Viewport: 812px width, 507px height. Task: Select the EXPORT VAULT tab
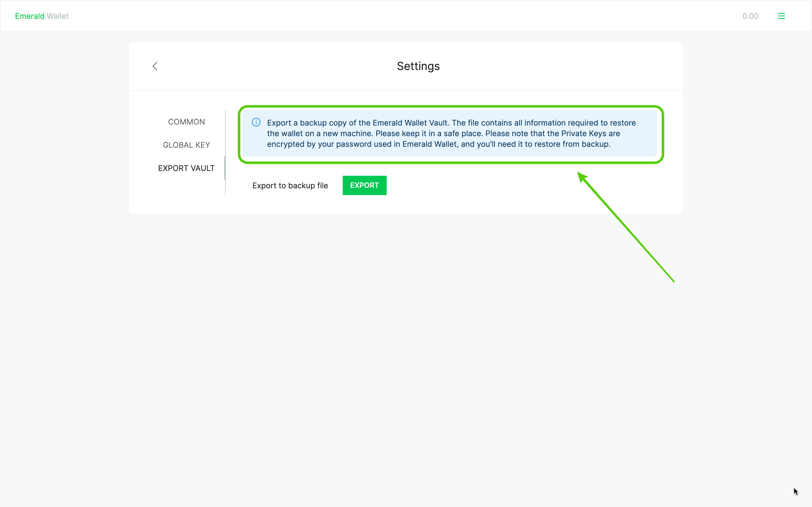tap(186, 168)
